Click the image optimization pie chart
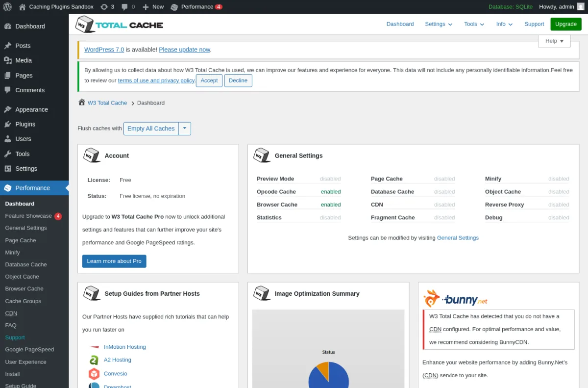The height and width of the screenshot is (388, 588). click(x=328, y=375)
